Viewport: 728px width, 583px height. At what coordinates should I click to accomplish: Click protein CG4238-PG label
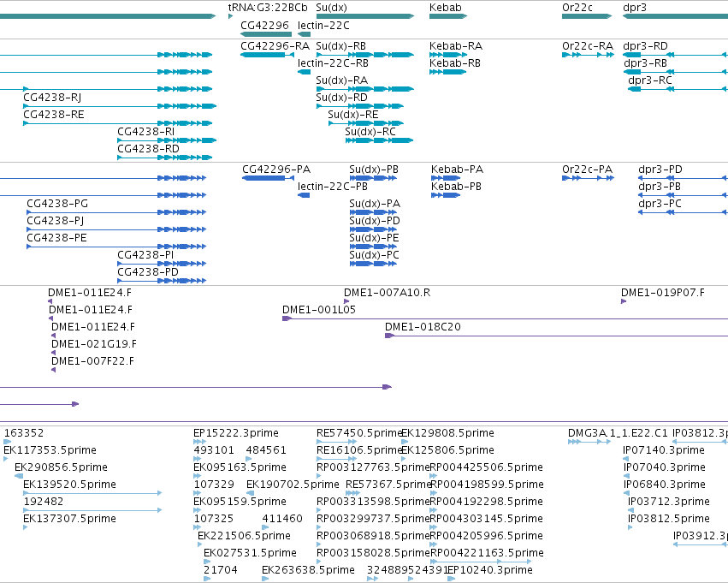tap(57, 204)
